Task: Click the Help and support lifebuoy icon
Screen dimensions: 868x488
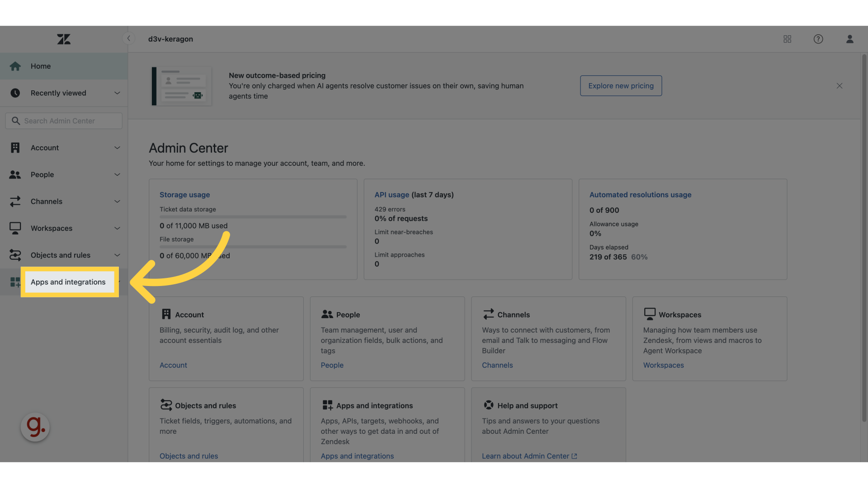Action: (489, 405)
